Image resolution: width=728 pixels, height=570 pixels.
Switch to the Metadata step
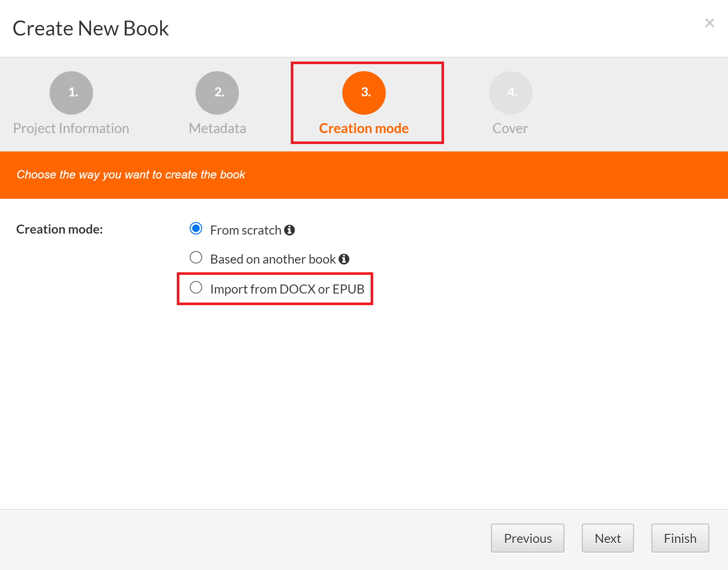pyautogui.click(x=217, y=129)
